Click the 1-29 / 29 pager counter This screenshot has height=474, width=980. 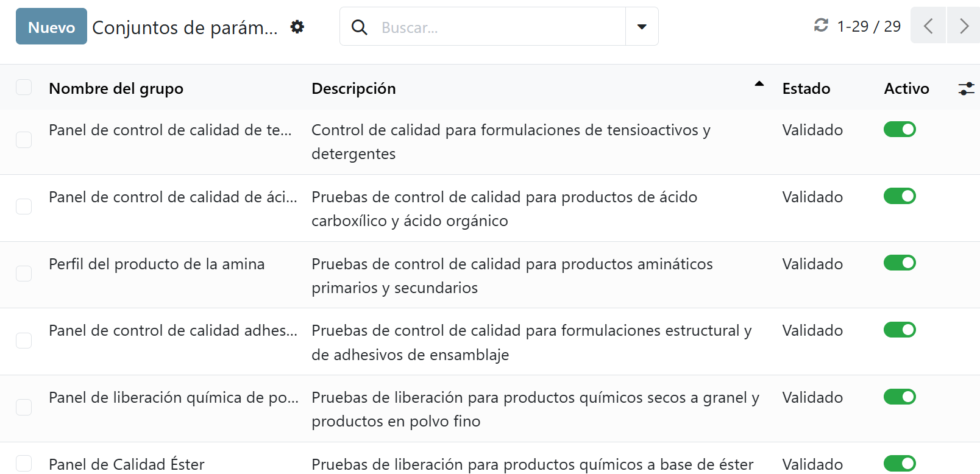tap(868, 26)
